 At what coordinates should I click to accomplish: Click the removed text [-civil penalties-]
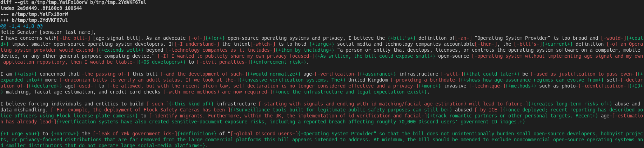coord(222,62)
